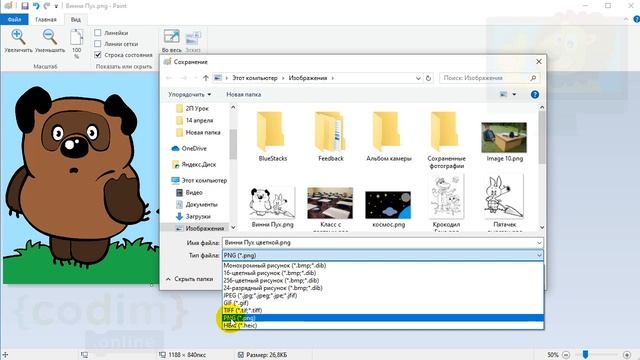Click the Zoom Out (Уменьшить) icon

coord(50,37)
